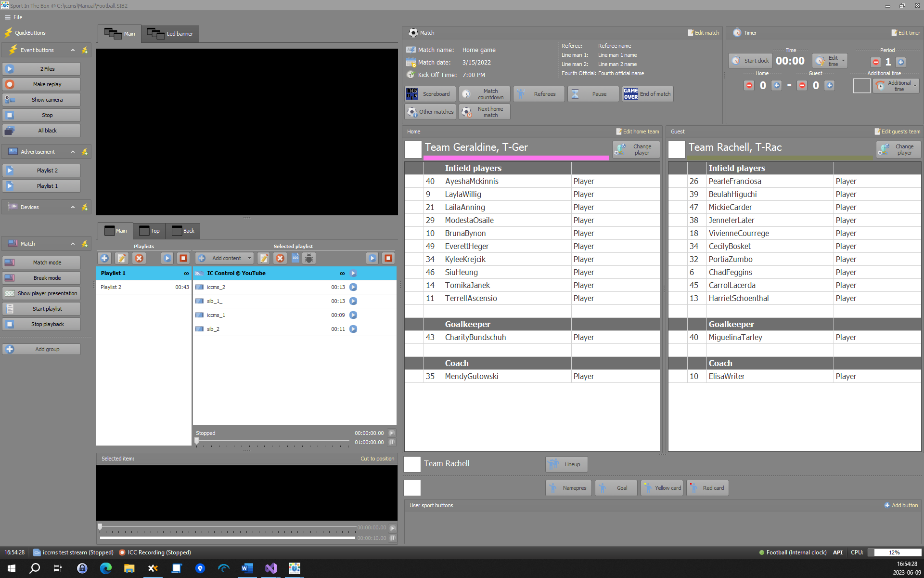Delete selected playlist with red X icon
The image size is (924, 578).
[139, 258]
